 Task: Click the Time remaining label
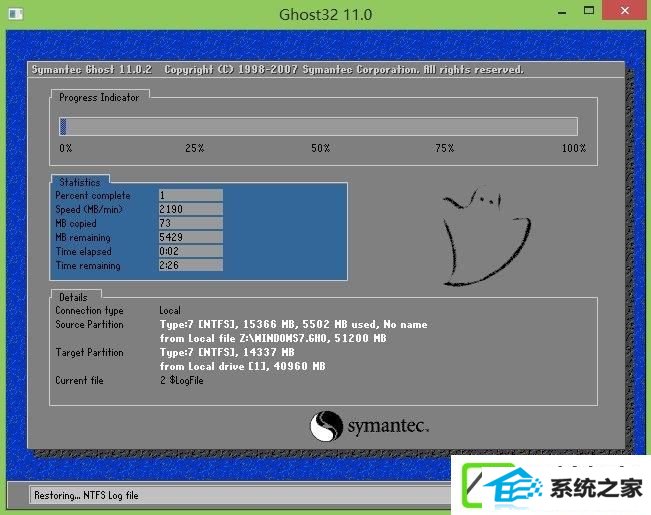pyautogui.click(x=88, y=265)
